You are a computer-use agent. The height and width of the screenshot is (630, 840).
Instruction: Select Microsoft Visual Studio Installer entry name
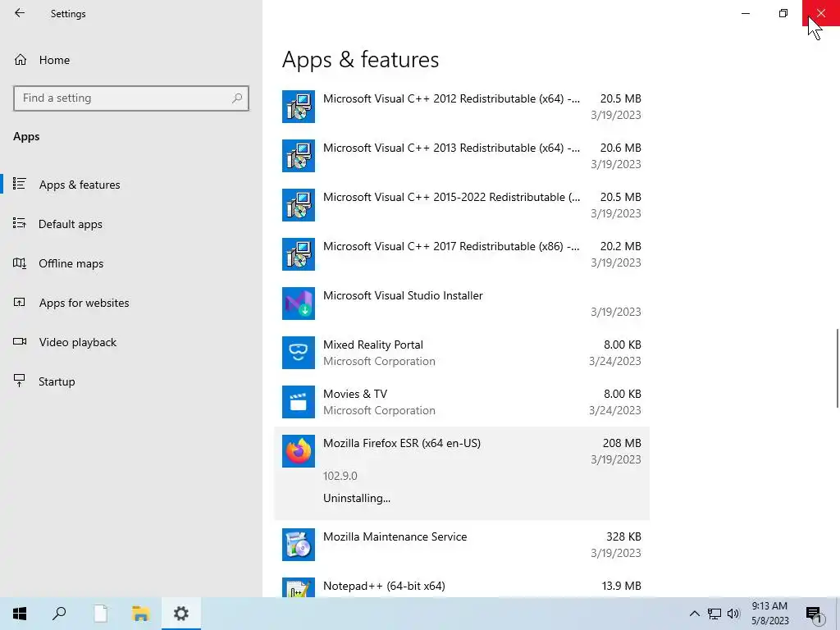point(403,295)
